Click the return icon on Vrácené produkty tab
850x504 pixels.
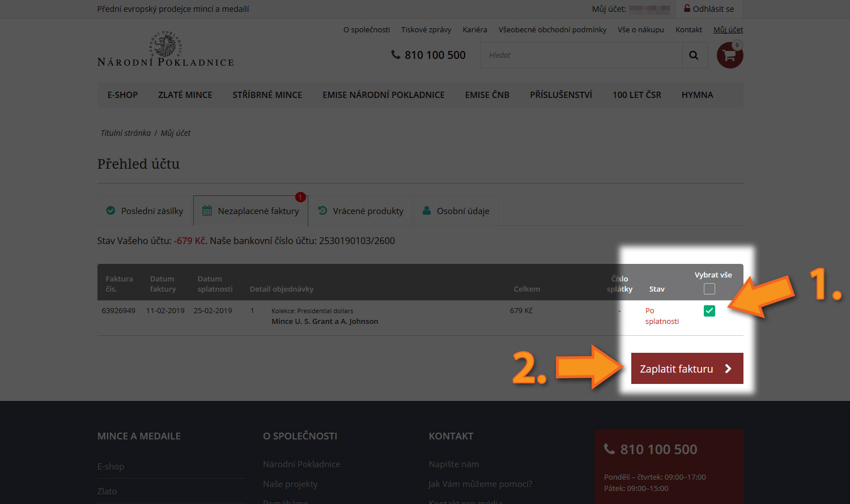click(322, 211)
